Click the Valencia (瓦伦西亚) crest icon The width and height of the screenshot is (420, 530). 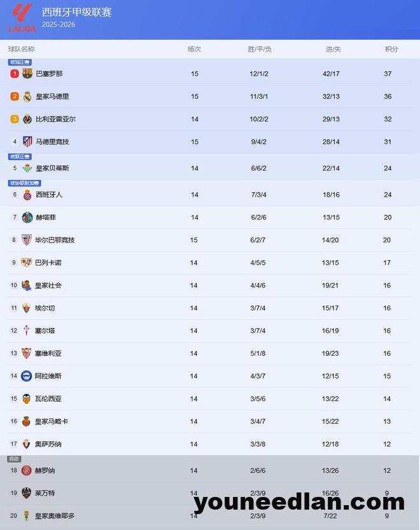coord(26,399)
